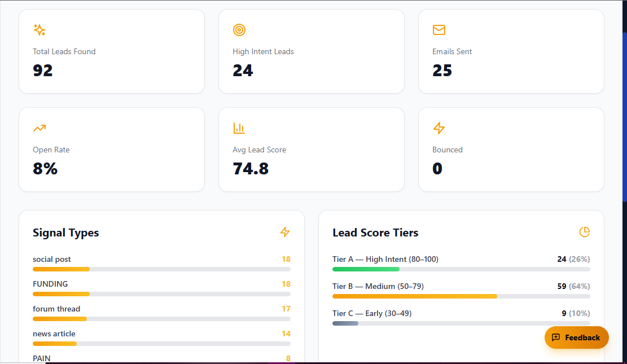The height and width of the screenshot is (364, 627).
Task: Select the Tier A — High Intent row
Action: [385, 259]
